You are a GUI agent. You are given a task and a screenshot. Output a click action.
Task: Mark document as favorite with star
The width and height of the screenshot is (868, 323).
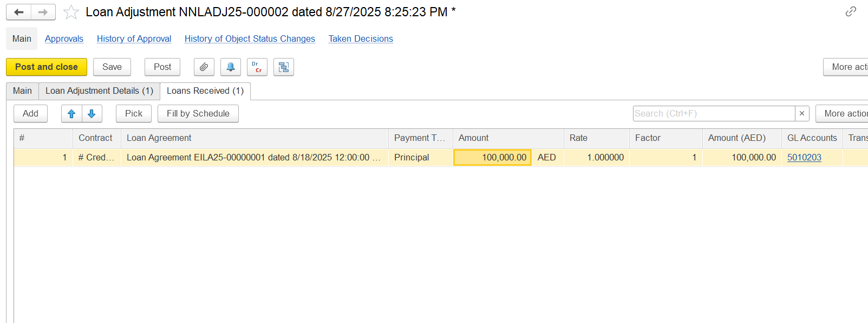coord(71,12)
